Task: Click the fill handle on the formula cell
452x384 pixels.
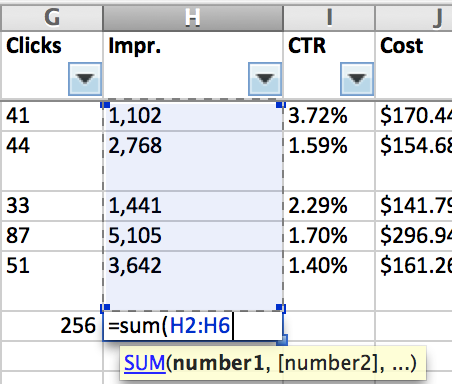Action: [x=283, y=340]
